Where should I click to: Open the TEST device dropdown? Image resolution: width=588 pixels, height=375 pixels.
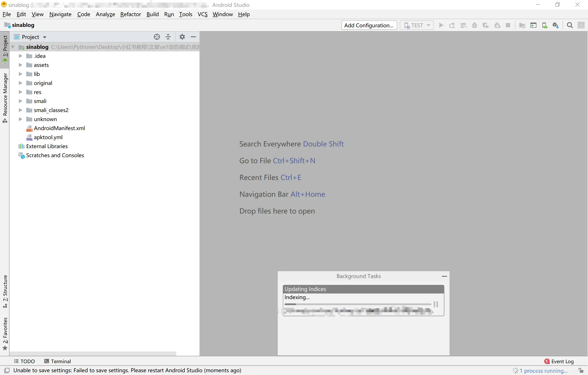coord(416,25)
